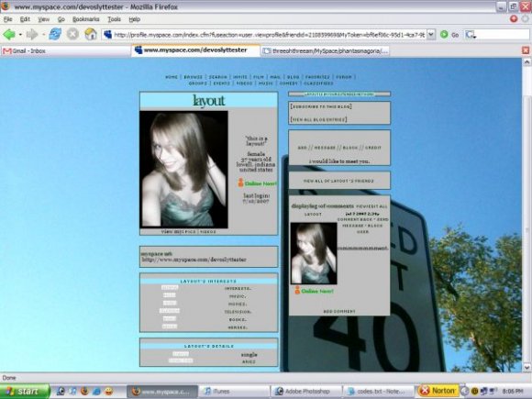Switch to iTunes in the taskbar
The image size is (532, 399).
click(x=234, y=391)
